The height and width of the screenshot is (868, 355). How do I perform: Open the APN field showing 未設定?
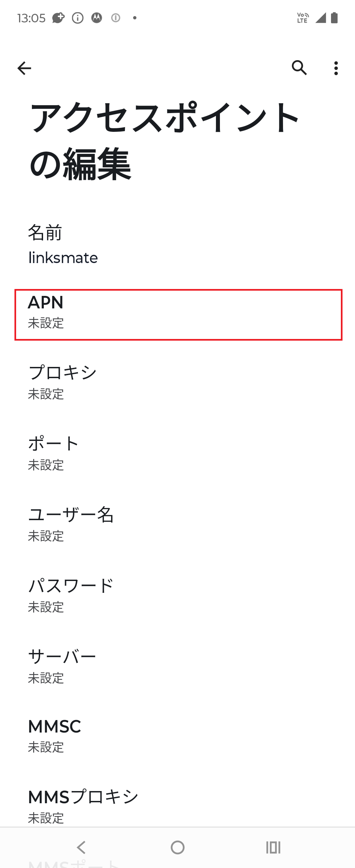tap(177, 313)
